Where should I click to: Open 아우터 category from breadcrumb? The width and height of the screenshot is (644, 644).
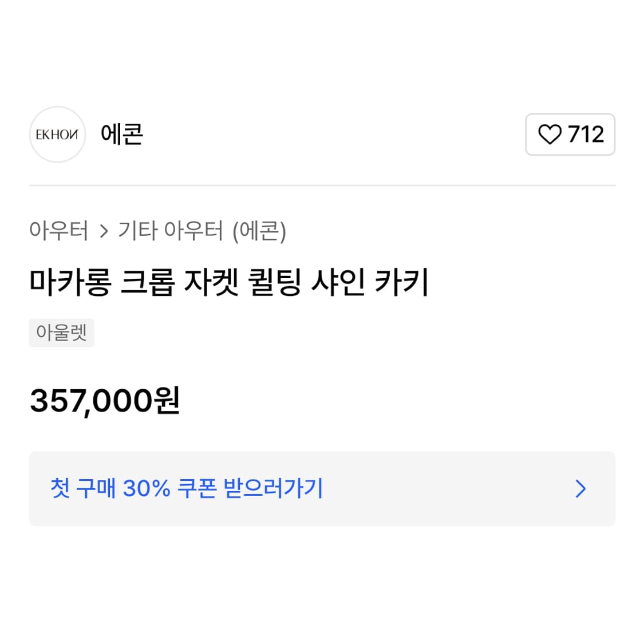click(x=59, y=230)
